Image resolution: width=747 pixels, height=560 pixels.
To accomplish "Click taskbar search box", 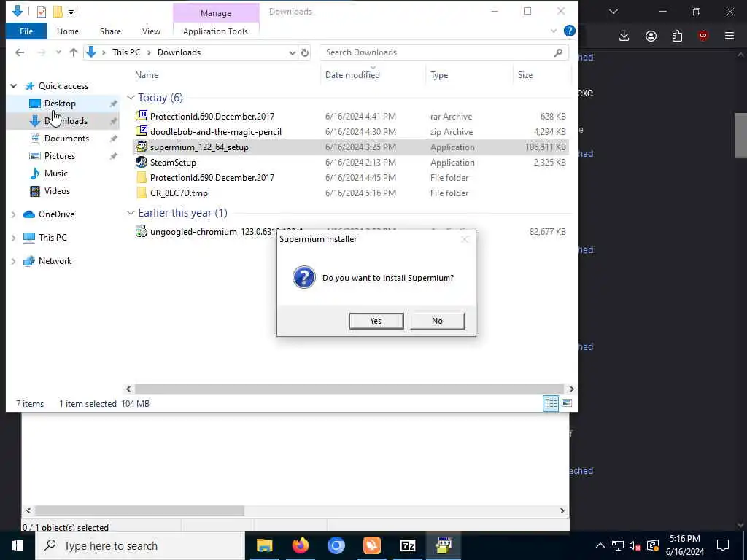I will [141, 545].
